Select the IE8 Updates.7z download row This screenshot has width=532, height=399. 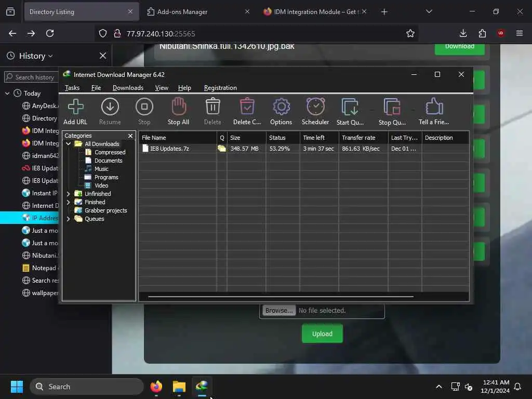point(303,149)
